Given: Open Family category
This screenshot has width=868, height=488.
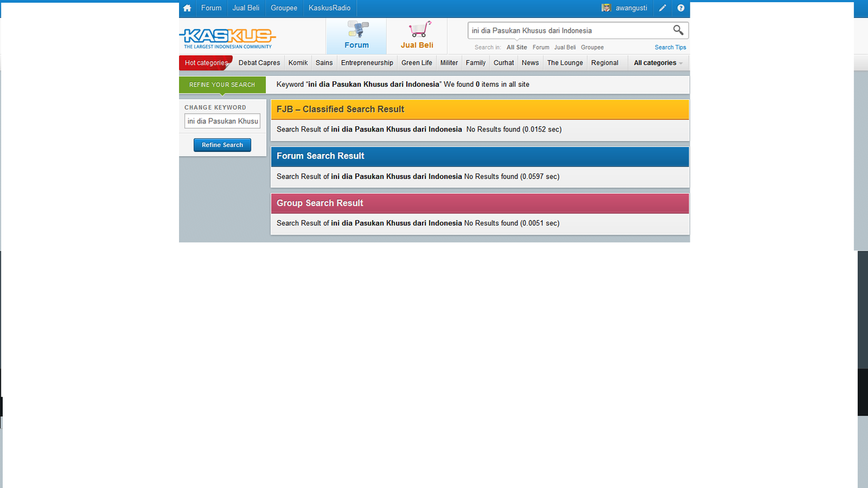Looking at the screenshot, I should [475, 63].
